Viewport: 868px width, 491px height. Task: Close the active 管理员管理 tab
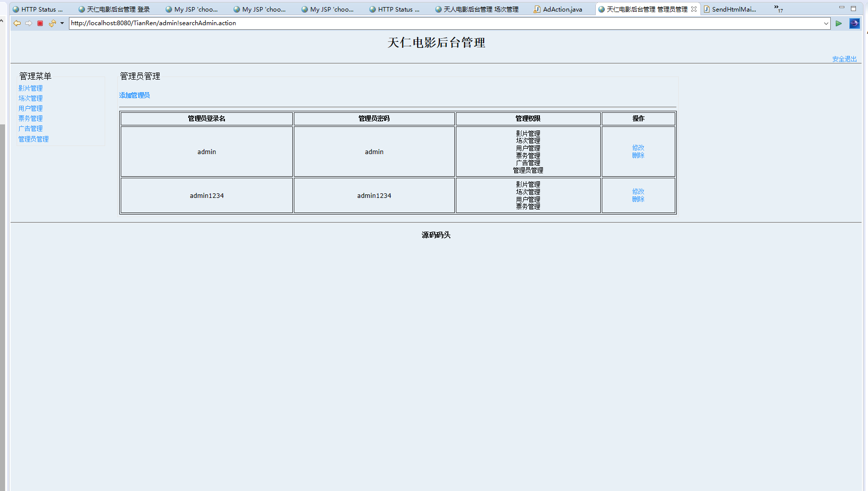(693, 9)
